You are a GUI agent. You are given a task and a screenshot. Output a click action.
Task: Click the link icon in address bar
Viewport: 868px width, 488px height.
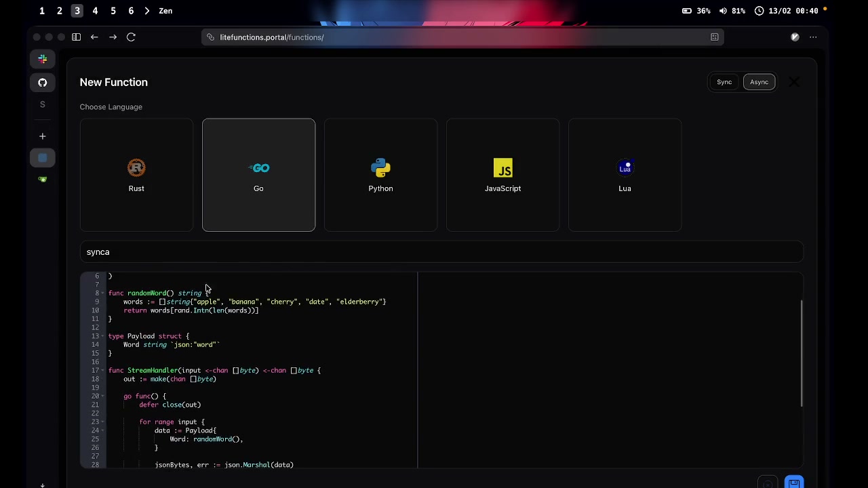click(x=211, y=37)
